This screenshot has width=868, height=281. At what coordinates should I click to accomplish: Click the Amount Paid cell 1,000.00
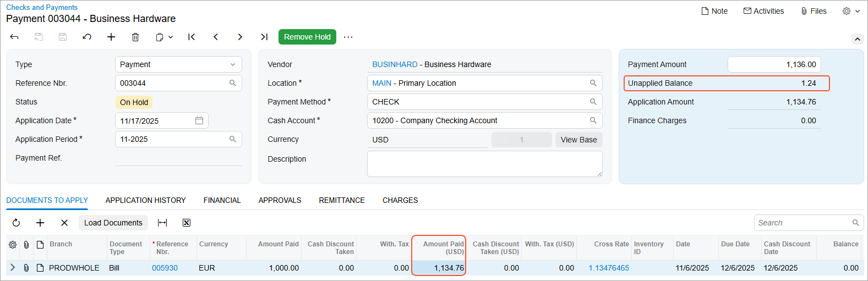click(274, 268)
